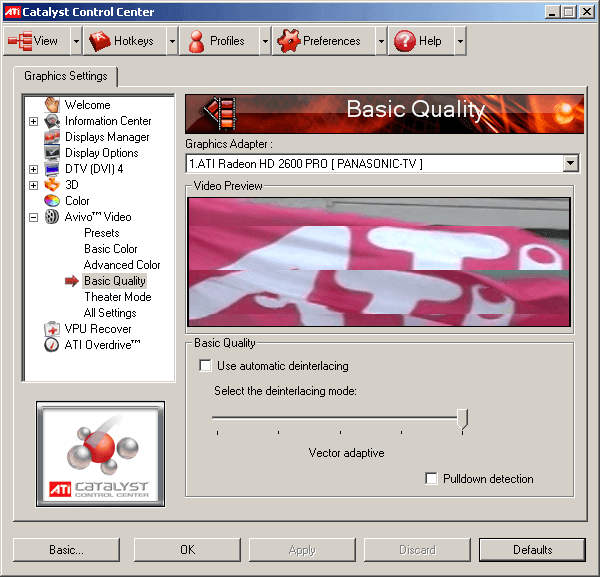This screenshot has height=577, width=600.
Task: Open the Theater Mode page
Action: (118, 297)
